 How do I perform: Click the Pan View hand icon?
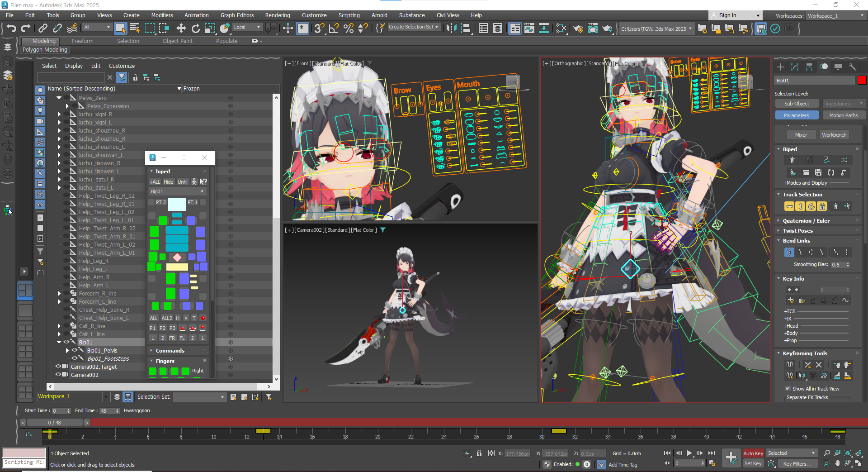click(x=838, y=463)
